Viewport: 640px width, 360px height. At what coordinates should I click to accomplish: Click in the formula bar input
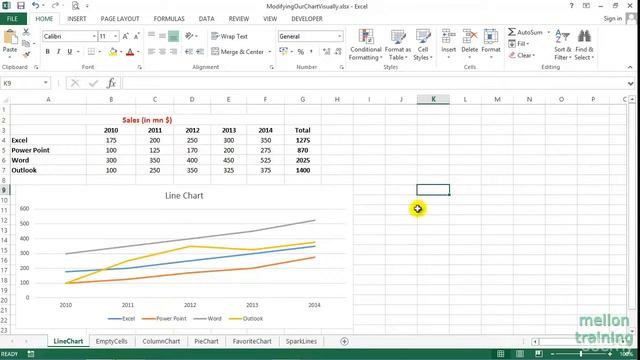[374, 83]
